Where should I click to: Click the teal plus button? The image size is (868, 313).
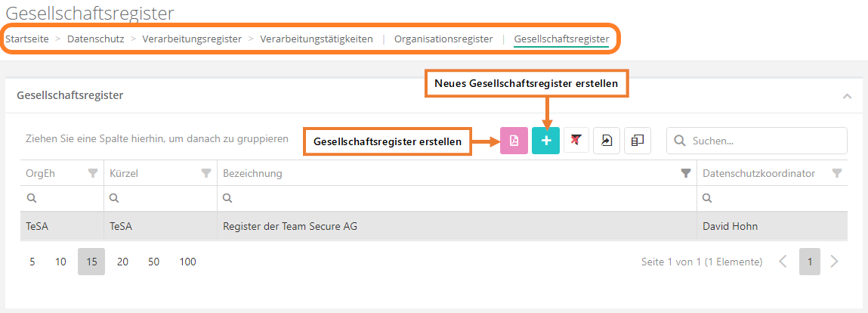point(545,141)
